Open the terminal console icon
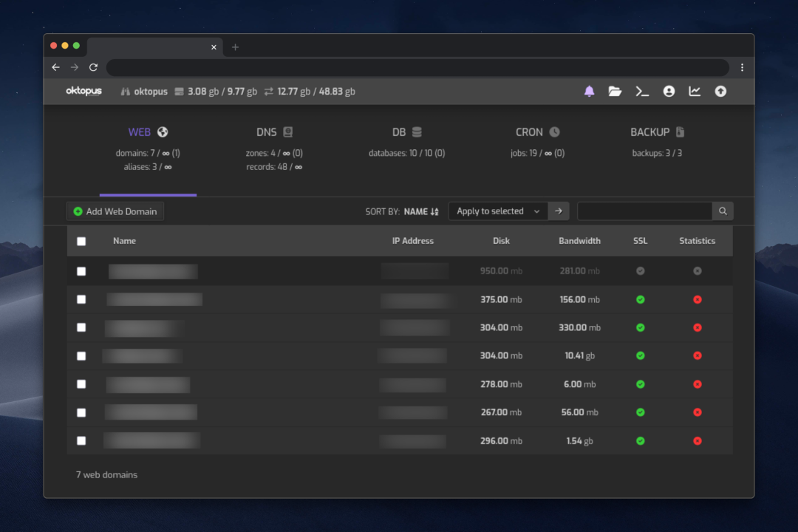Viewport: 798px width, 532px height. pos(642,92)
